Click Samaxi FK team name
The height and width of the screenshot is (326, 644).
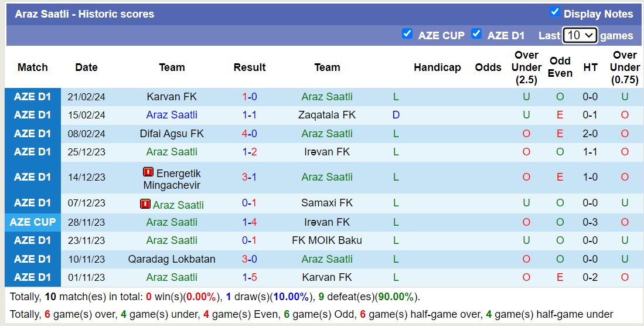point(327,203)
